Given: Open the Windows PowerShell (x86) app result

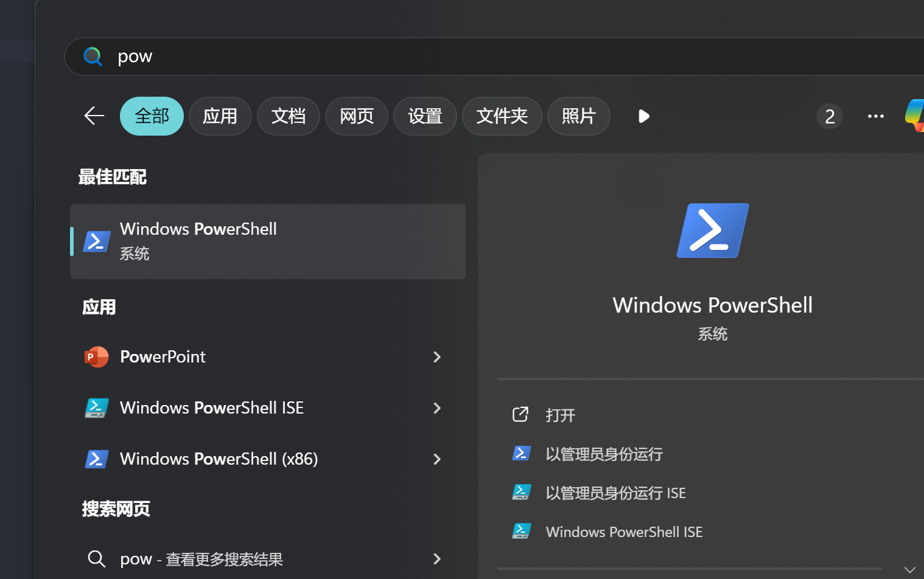Looking at the screenshot, I should (x=268, y=459).
